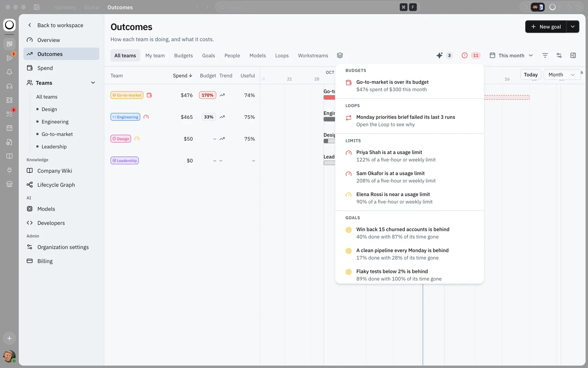Open Company Wiki in the sidebar
This screenshot has height=368, width=588.
(61, 171)
